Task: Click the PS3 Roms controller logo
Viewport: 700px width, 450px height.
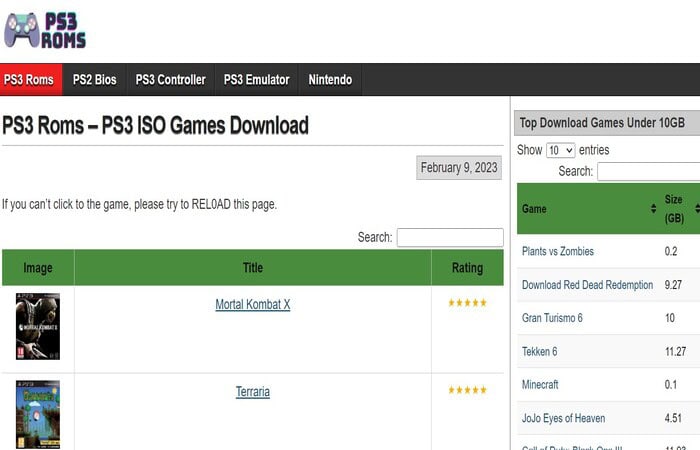Action: click(45, 30)
